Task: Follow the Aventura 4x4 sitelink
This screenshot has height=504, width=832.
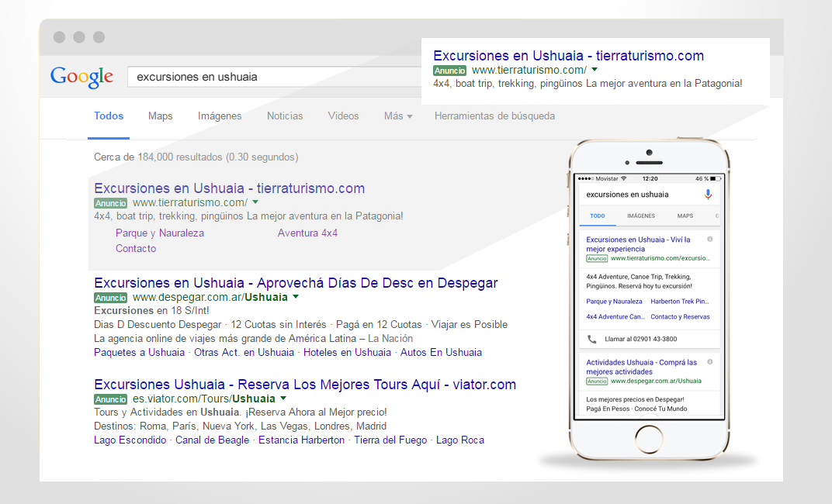Action: click(x=307, y=233)
